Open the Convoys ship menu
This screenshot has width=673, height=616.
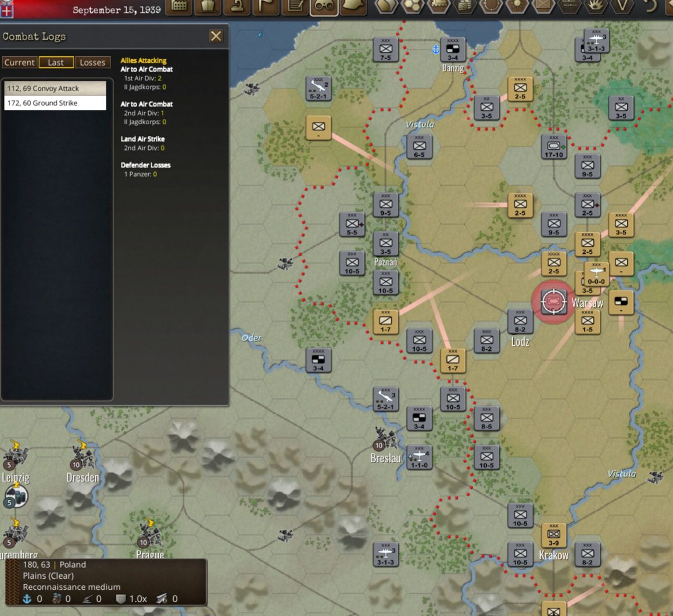pos(207,6)
